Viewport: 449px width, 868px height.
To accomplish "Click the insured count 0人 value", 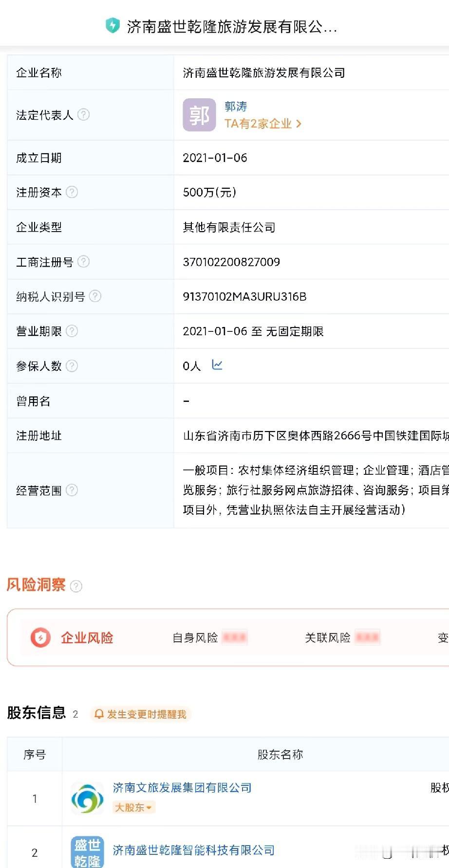I will pos(191,366).
